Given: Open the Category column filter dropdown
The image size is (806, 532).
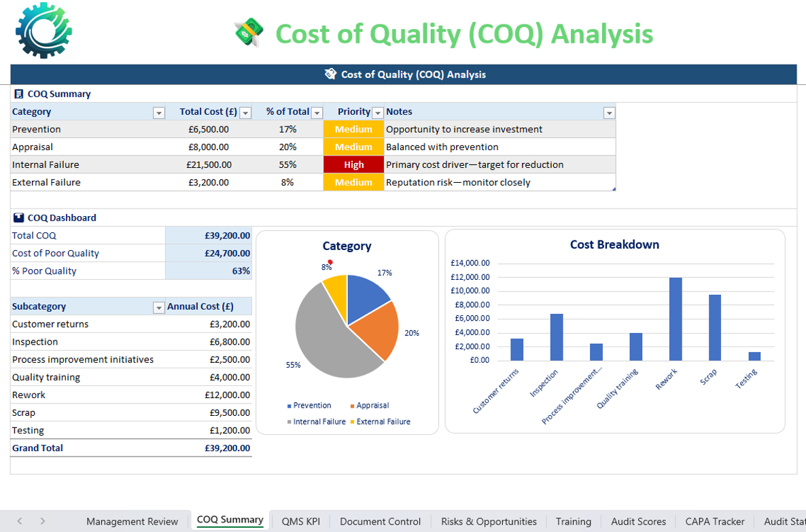Looking at the screenshot, I should (x=158, y=113).
